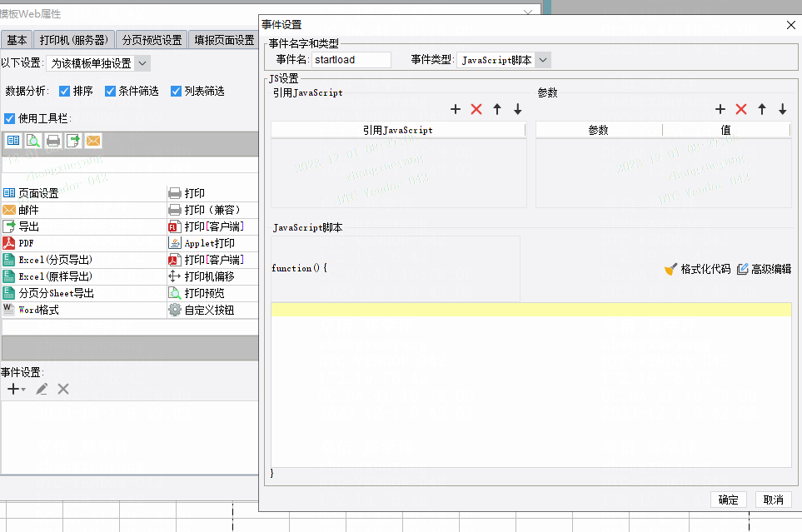Select PDF export widget

84,243
